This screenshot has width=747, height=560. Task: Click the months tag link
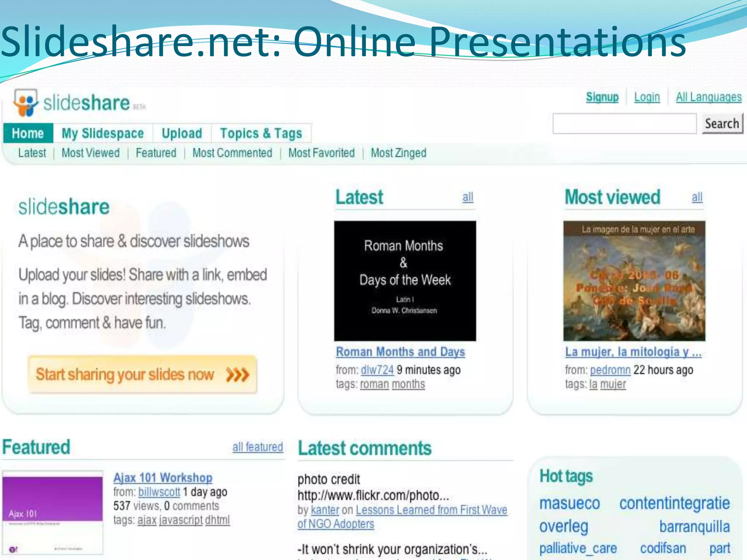[409, 384]
